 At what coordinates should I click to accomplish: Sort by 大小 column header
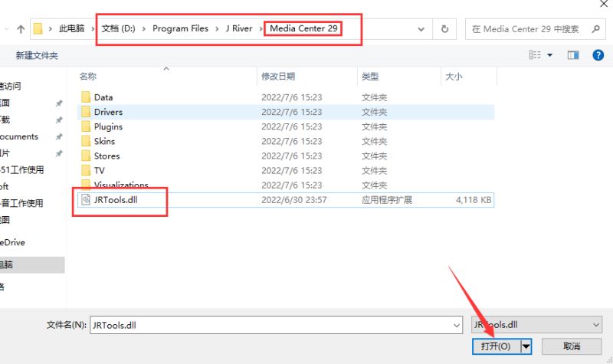click(454, 77)
